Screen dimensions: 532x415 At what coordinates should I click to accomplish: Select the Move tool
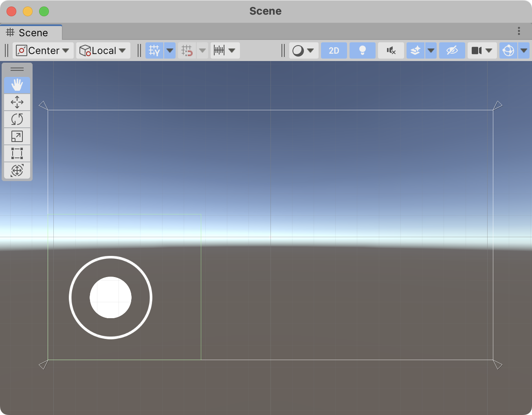coord(17,102)
